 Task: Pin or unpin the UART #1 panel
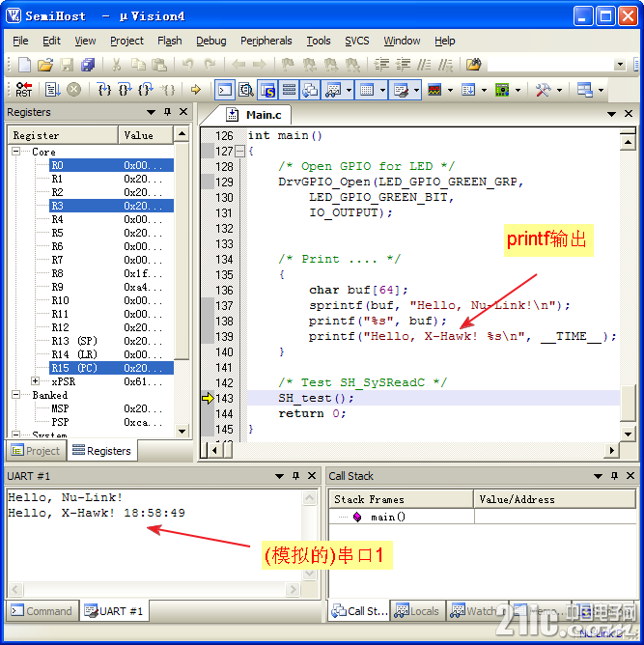295,476
